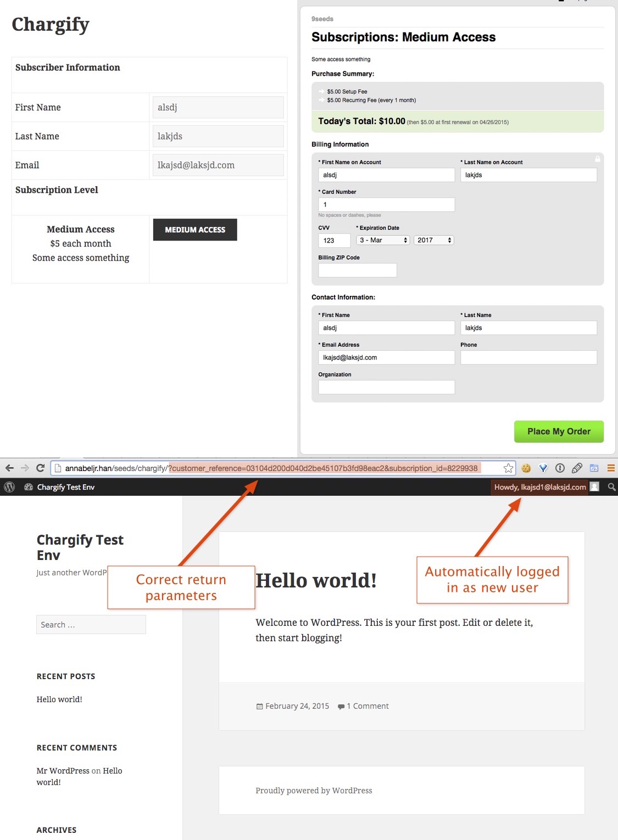Click the Chargify Test Env site title
The width and height of the screenshot is (618, 840).
coord(80,547)
